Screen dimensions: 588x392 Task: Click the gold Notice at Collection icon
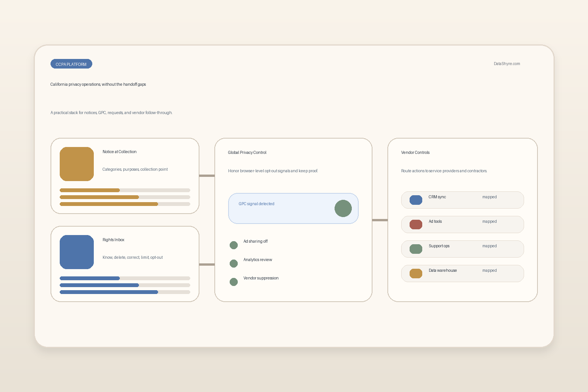click(x=77, y=164)
